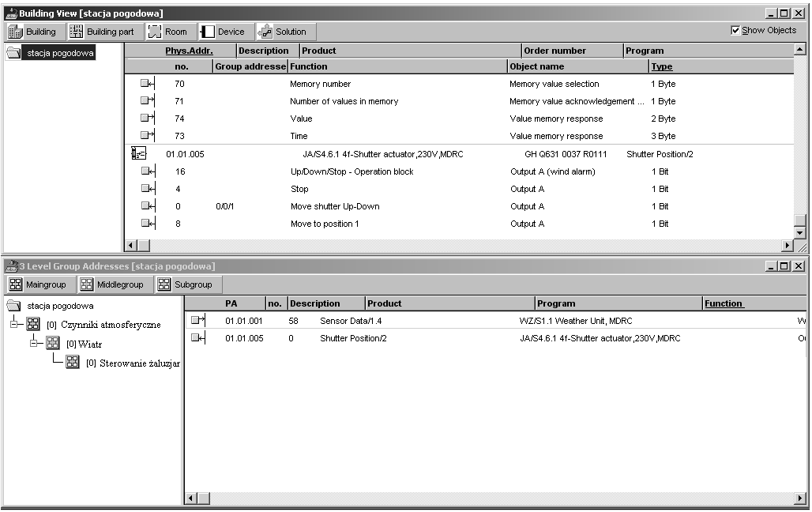Select '[0] Czynniki atmosferyczne' tree item
812x512 pixels.
point(103,325)
